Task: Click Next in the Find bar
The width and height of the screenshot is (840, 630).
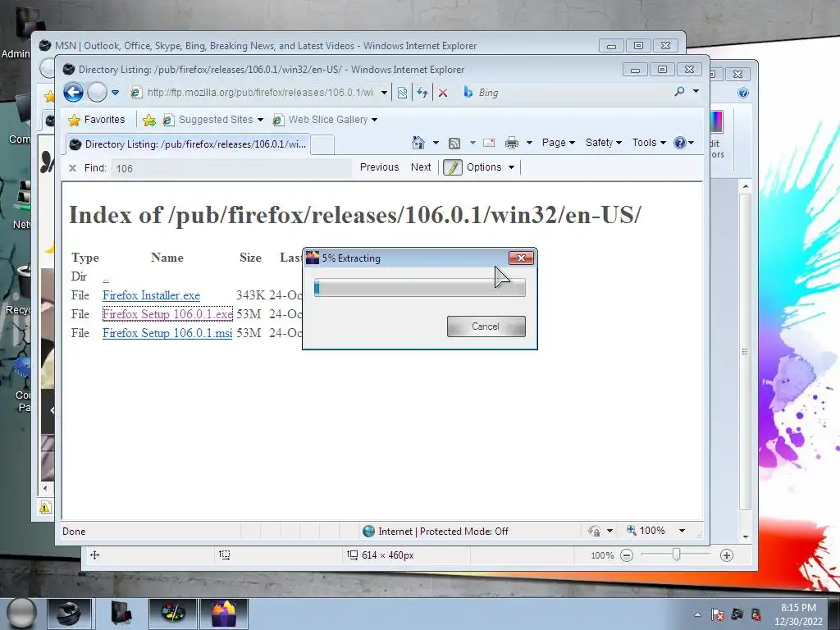Action: click(421, 167)
